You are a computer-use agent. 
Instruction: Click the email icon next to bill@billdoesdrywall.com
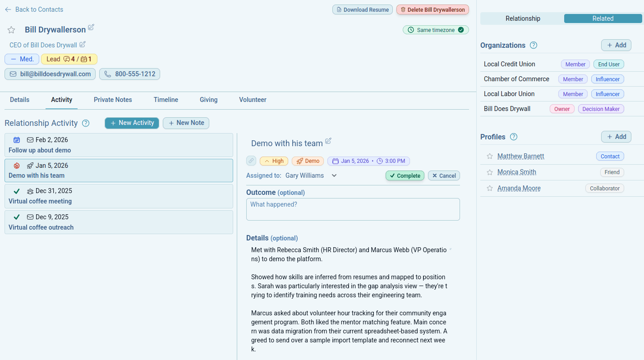tap(13, 74)
